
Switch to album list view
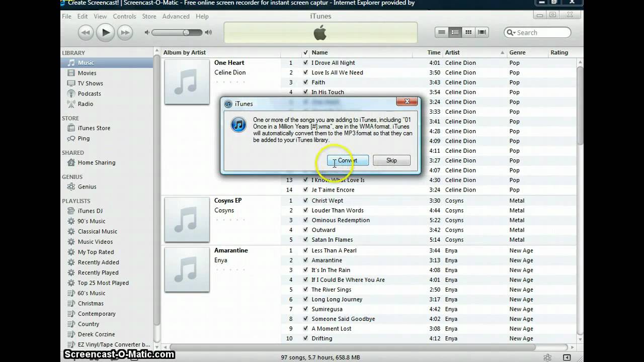[x=455, y=33]
